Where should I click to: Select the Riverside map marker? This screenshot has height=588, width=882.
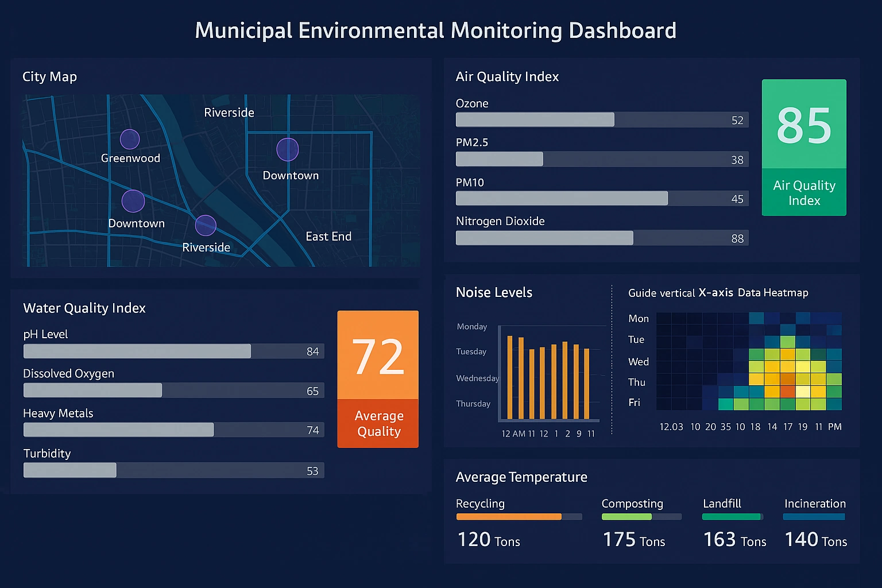tap(205, 226)
